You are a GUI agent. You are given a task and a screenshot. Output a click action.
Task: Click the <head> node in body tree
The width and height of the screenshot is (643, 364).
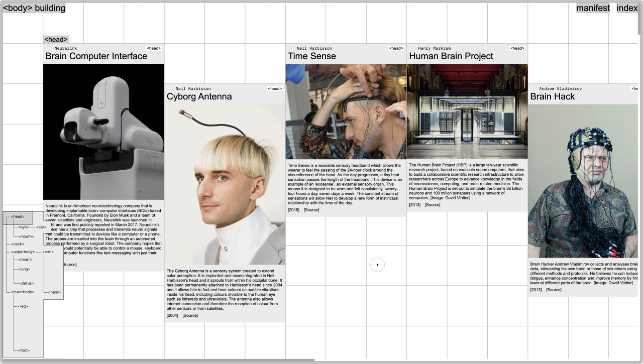(x=18, y=217)
